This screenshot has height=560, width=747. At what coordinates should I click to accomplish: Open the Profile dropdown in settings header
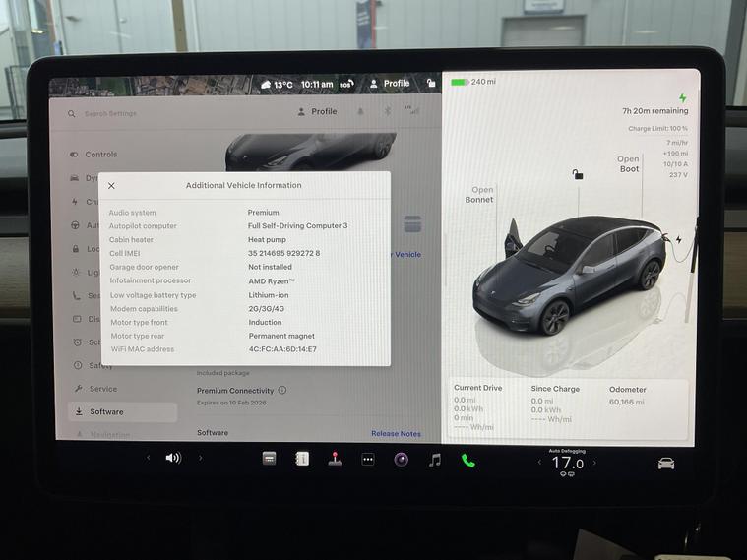click(317, 112)
